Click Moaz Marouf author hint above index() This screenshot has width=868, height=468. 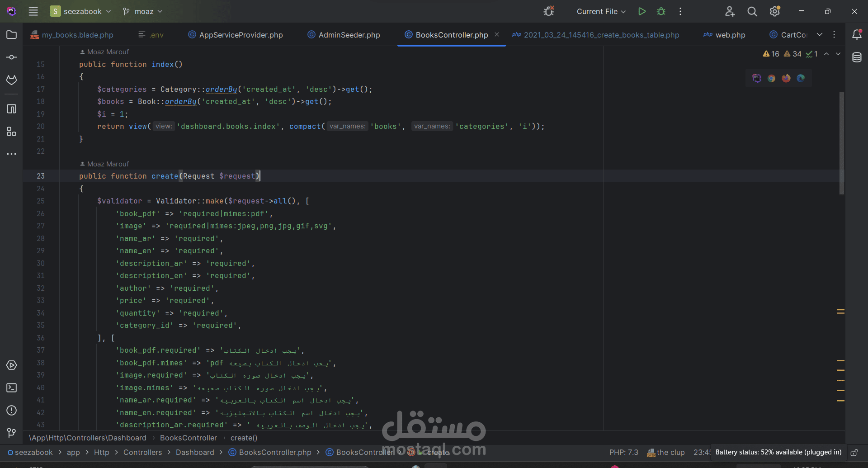[104, 52]
